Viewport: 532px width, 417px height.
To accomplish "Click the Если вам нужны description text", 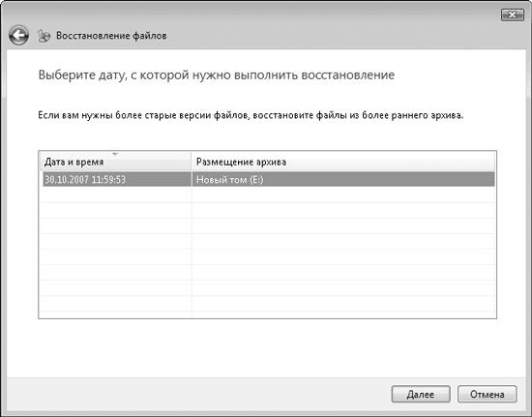I will (251, 115).
